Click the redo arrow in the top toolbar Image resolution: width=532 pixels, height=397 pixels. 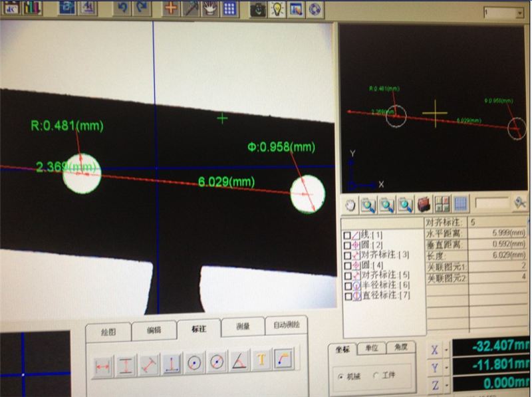click(x=142, y=8)
